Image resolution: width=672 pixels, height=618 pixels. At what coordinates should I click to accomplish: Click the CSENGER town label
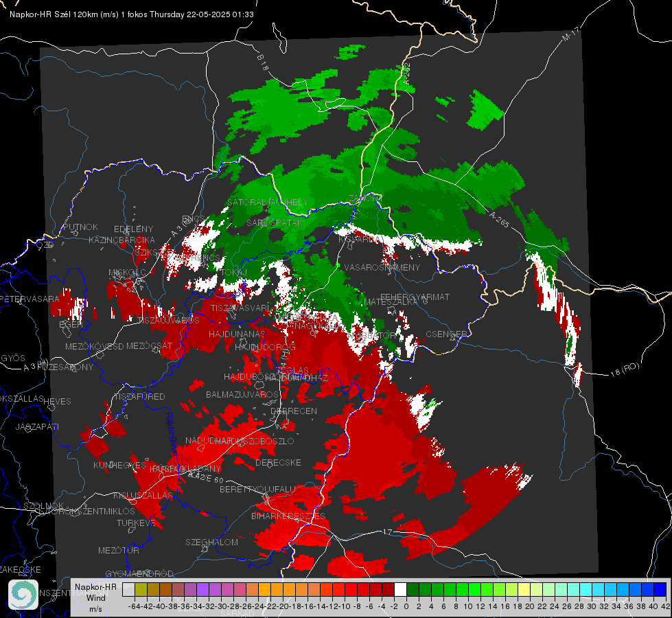coord(446,334)
